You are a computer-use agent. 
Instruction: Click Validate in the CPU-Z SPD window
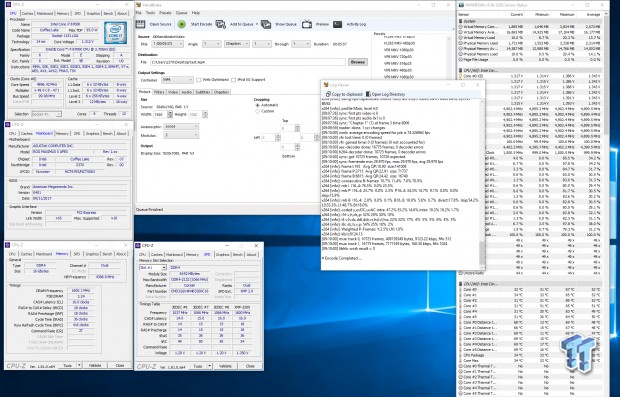(225, 366)
